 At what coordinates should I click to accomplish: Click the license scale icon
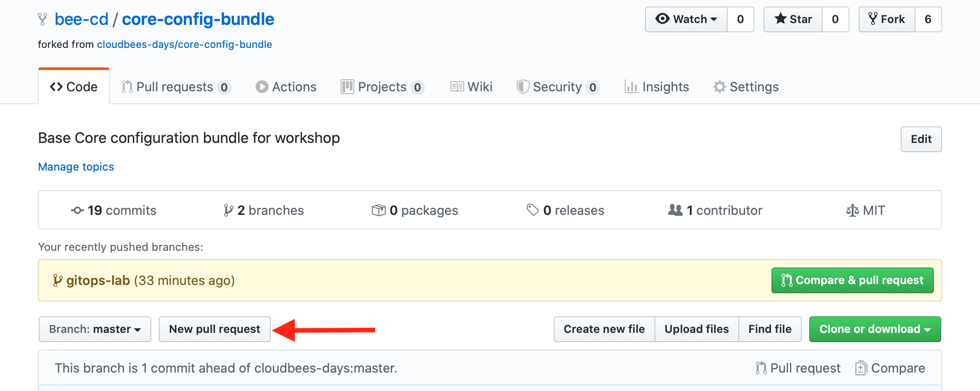click(x=852, y=210)
